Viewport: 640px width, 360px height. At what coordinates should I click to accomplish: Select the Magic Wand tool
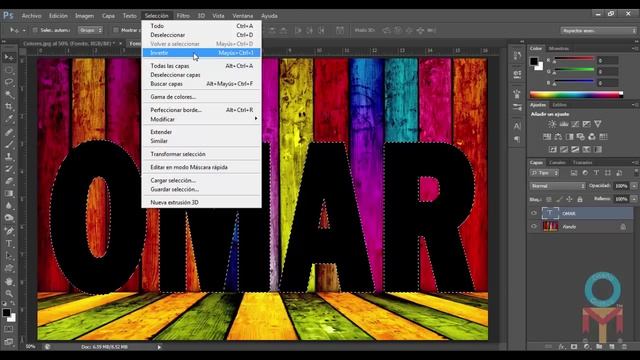click(x=9, y=94)
